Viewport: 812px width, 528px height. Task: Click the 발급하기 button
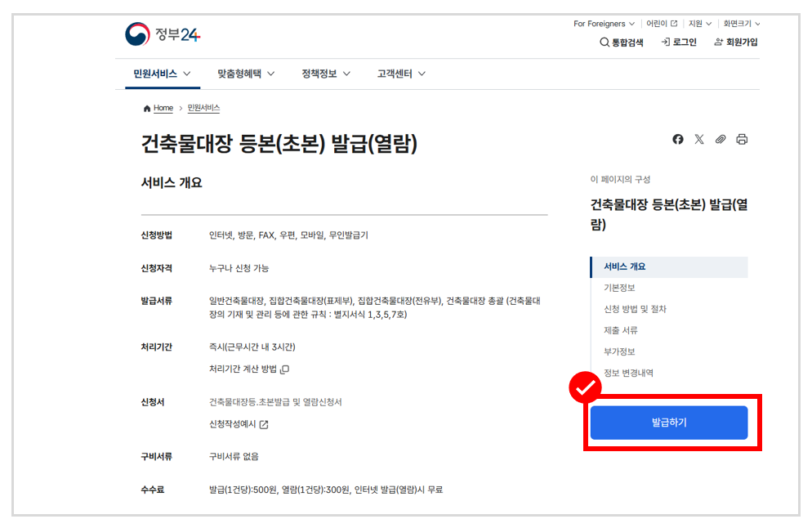coord(668,422)
